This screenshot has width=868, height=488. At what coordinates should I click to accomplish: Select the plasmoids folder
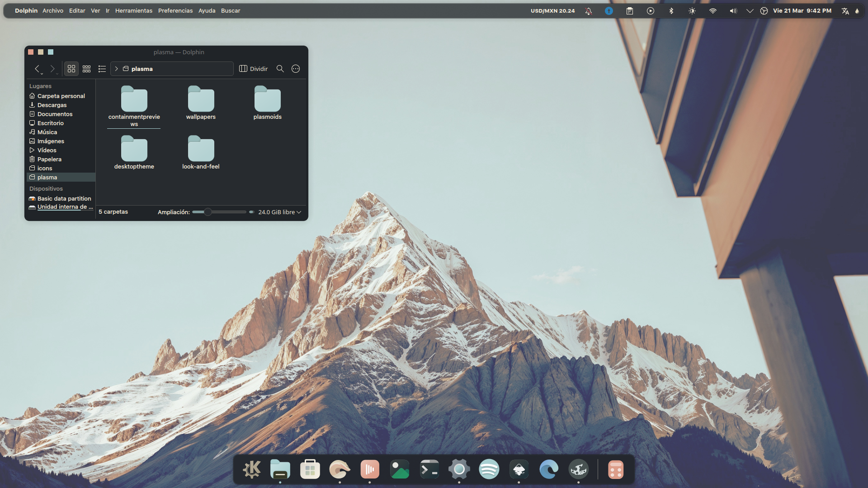(x=268, y=103)
